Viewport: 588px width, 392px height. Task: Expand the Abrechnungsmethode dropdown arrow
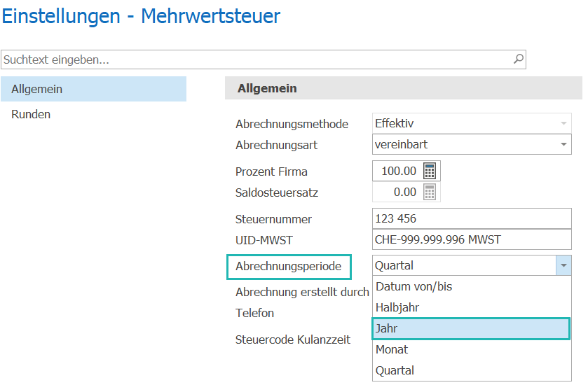point(563,123)
